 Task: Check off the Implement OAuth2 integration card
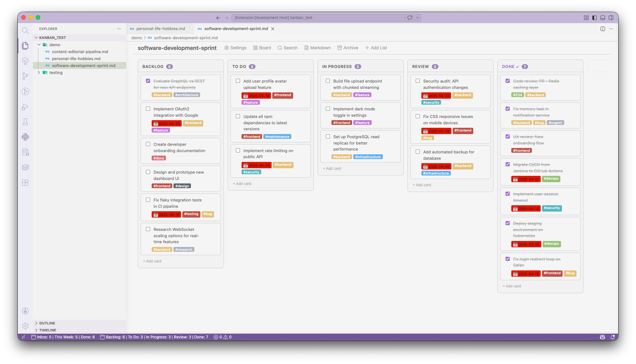148,108
